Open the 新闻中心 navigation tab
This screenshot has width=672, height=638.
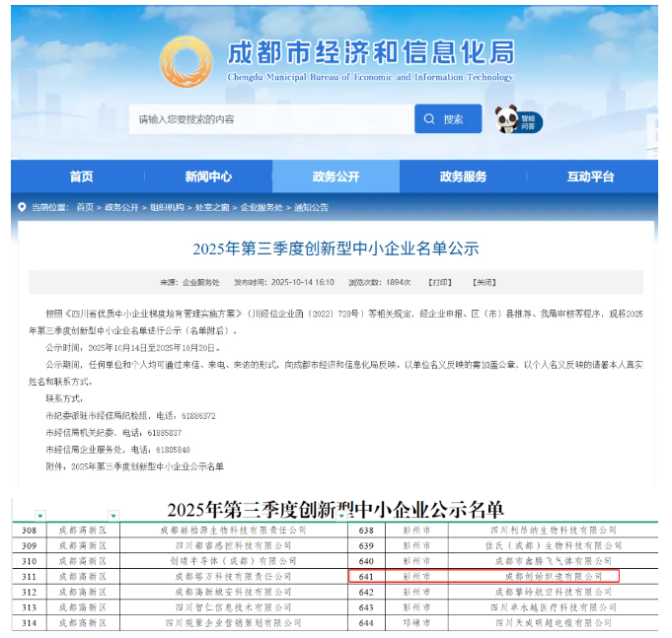(x=208, y=177)
